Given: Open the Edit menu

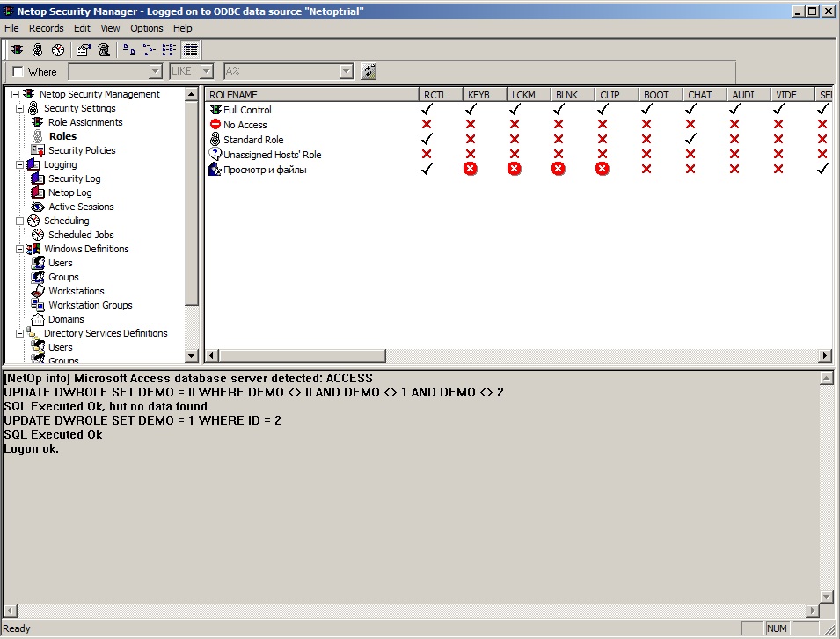Looking at the screenshot, I should (82, 28).
